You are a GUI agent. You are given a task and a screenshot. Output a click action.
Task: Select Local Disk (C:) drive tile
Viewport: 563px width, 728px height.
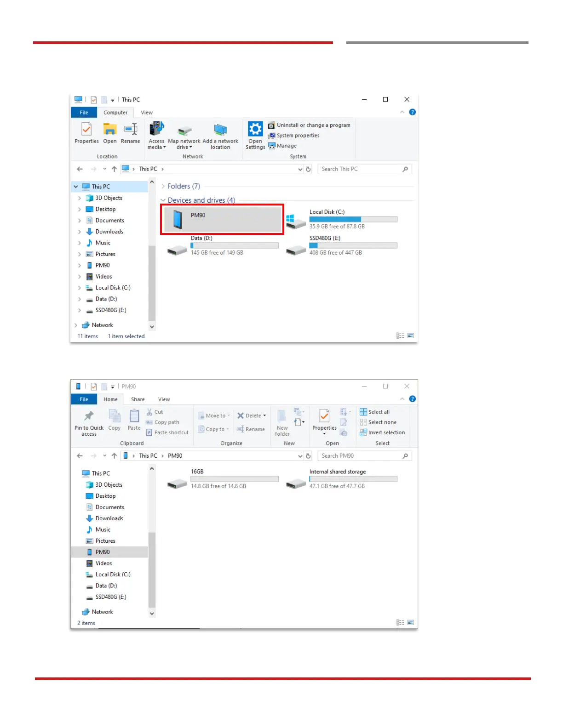pyautogui.click(x=341, y=219)
